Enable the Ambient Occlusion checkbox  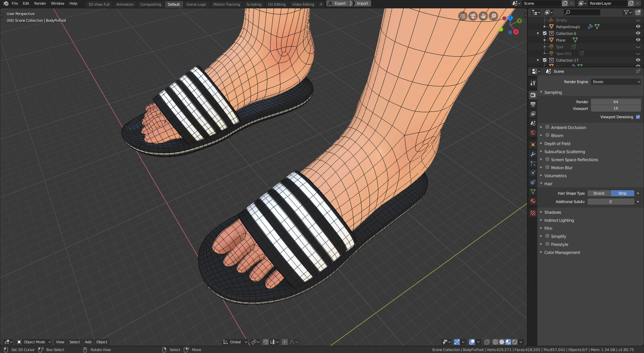point(547,127)
